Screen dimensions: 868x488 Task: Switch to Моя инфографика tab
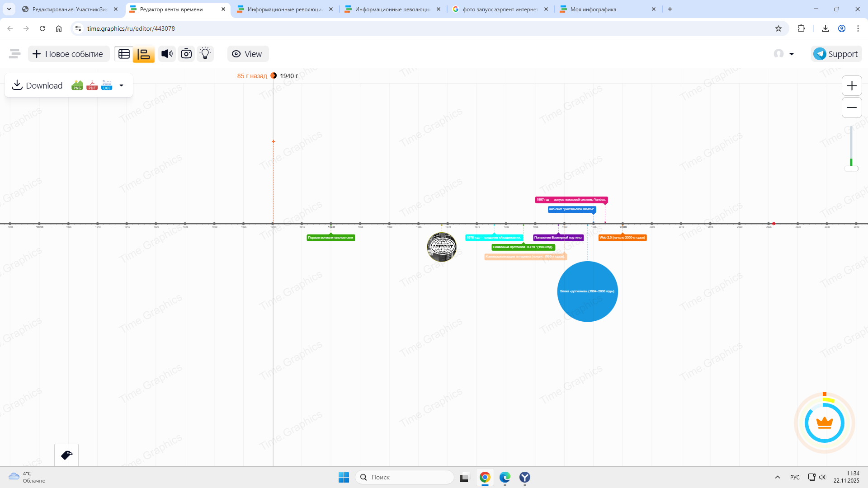593,9
